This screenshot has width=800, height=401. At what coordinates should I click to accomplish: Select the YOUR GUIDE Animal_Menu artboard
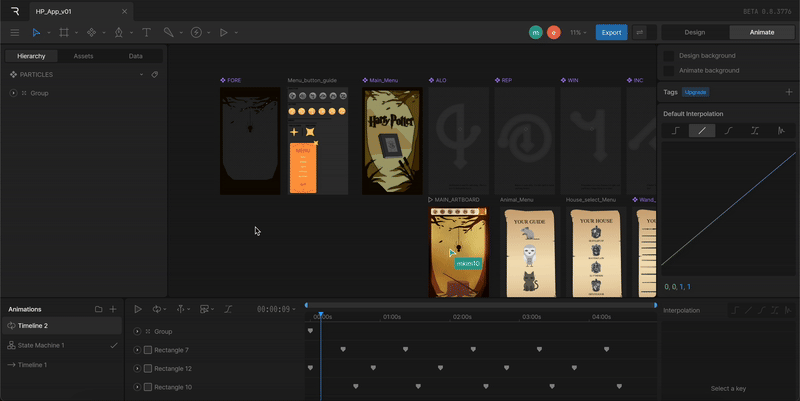[530, 252]
